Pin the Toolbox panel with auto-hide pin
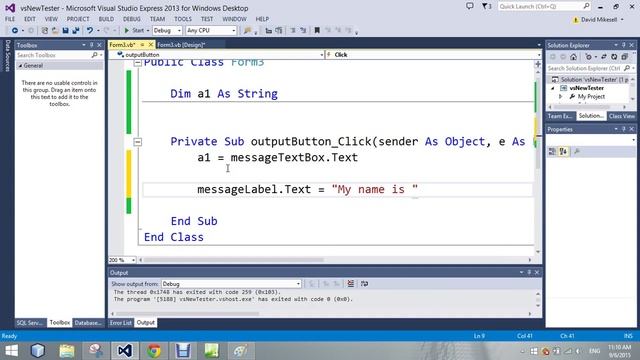The image size is (640, 360). [x=91, y=45]
